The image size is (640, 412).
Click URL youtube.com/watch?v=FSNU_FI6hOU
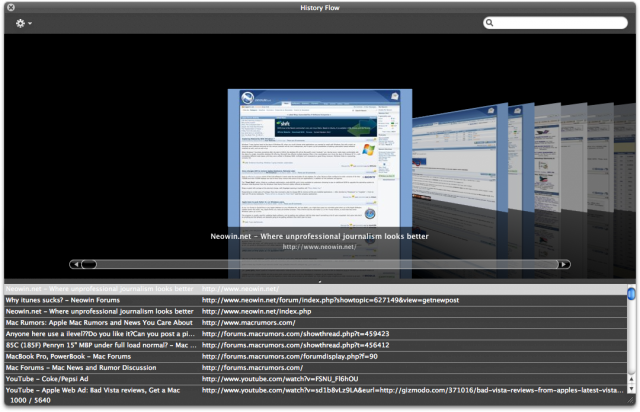[x=280, y=379]
